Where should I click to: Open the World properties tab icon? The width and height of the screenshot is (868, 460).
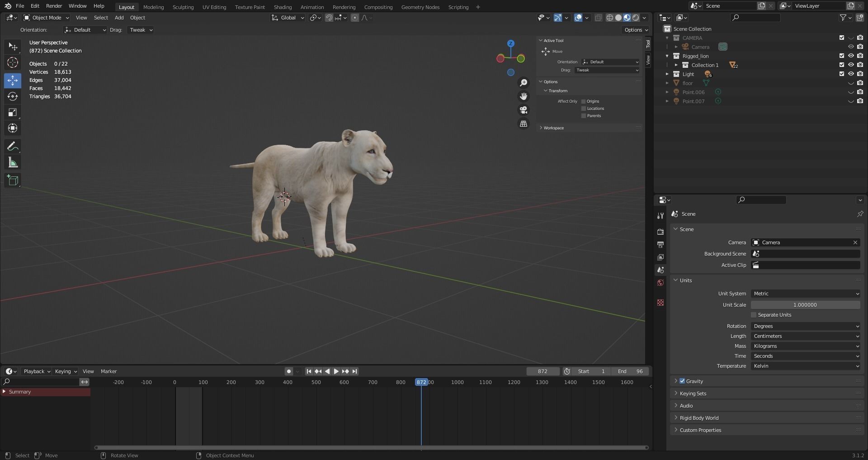660,283
